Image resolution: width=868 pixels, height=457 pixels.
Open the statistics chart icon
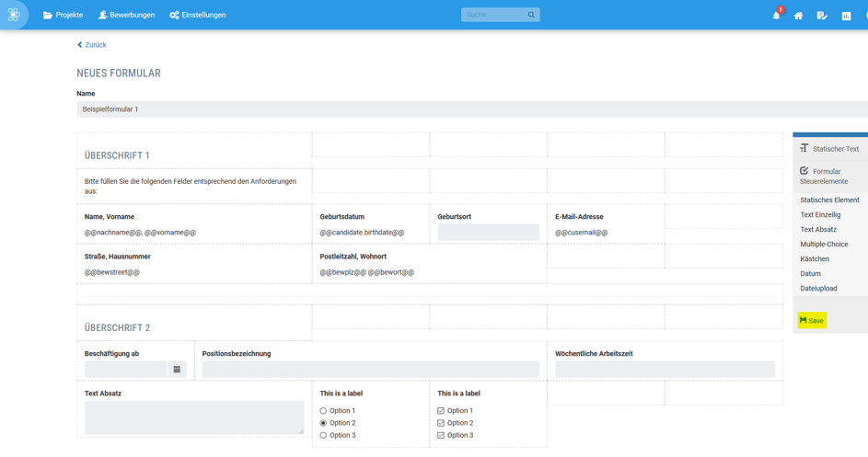click(x=847, y=16)
